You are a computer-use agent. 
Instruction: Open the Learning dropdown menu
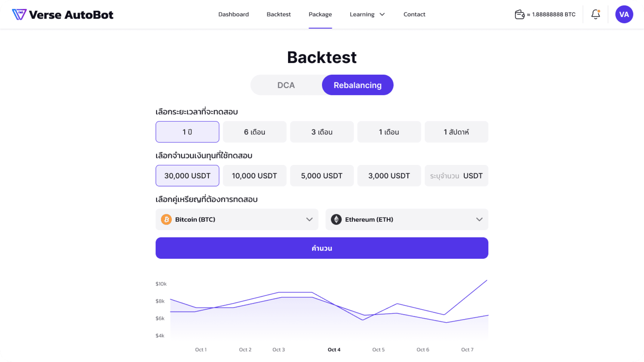pos(367,14)
